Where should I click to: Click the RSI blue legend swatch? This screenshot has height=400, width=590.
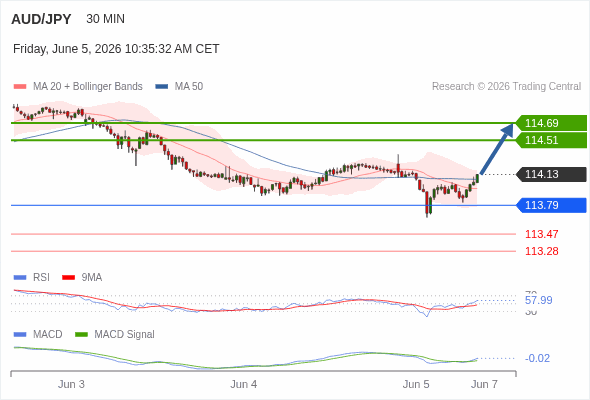coord(20,278)
